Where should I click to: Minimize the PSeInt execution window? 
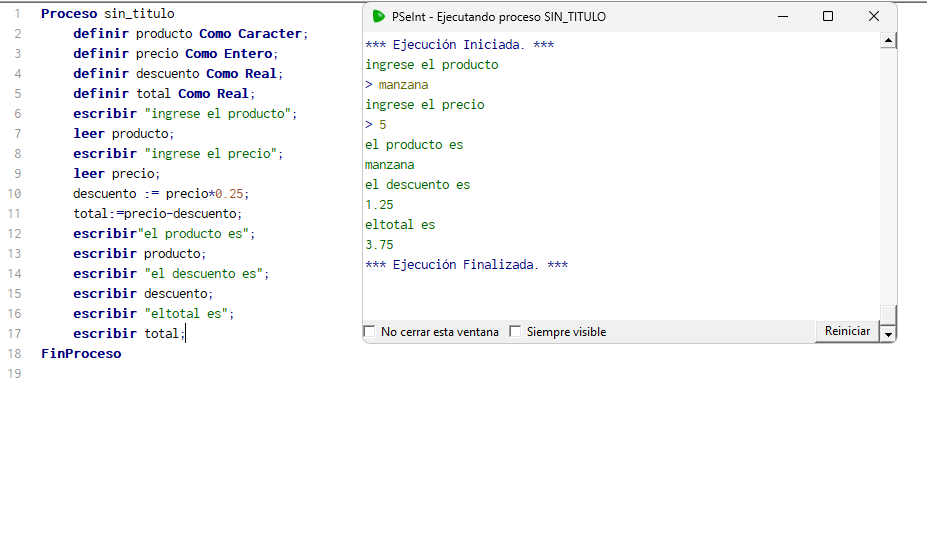tap(782, 16)
